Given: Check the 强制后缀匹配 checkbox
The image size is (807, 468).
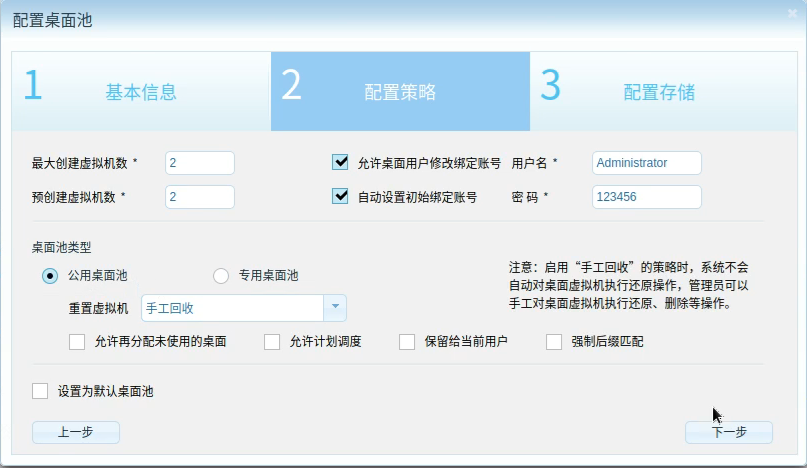Looking at the screenshot, I should pyautogui.click(x=554, y=342).
